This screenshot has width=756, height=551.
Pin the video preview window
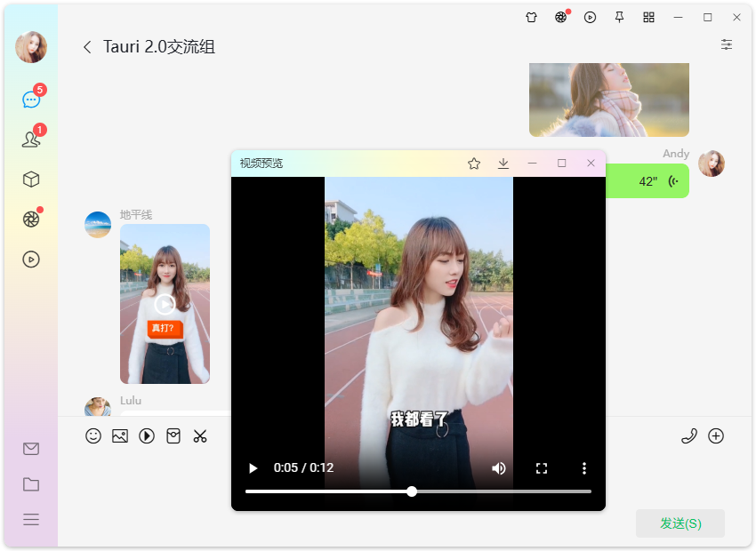click(x=619, y=17)
